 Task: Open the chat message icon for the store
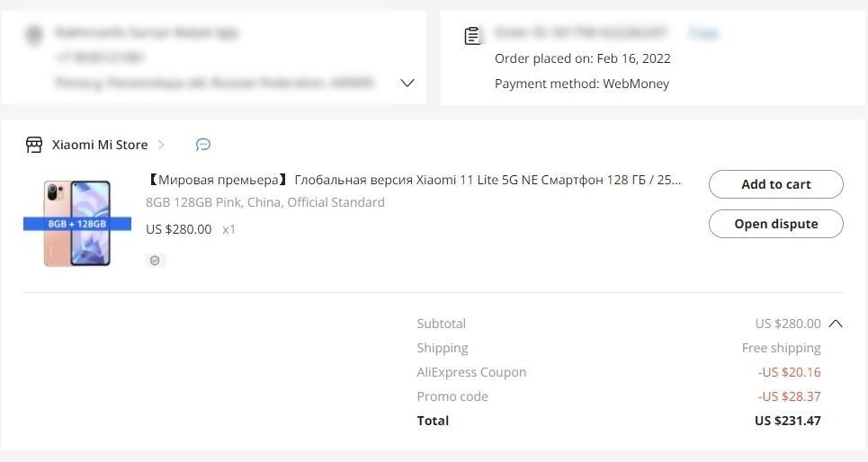(x=203, y=145)
